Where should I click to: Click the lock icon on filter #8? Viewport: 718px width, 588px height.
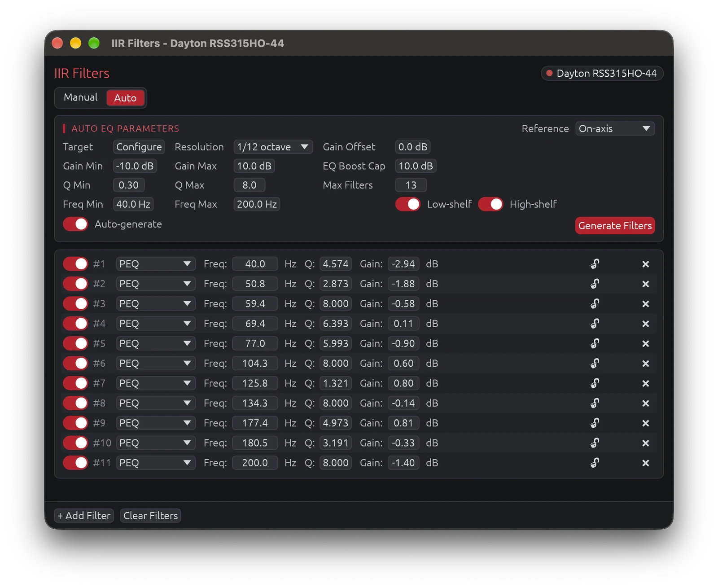[x=595, y=403]
